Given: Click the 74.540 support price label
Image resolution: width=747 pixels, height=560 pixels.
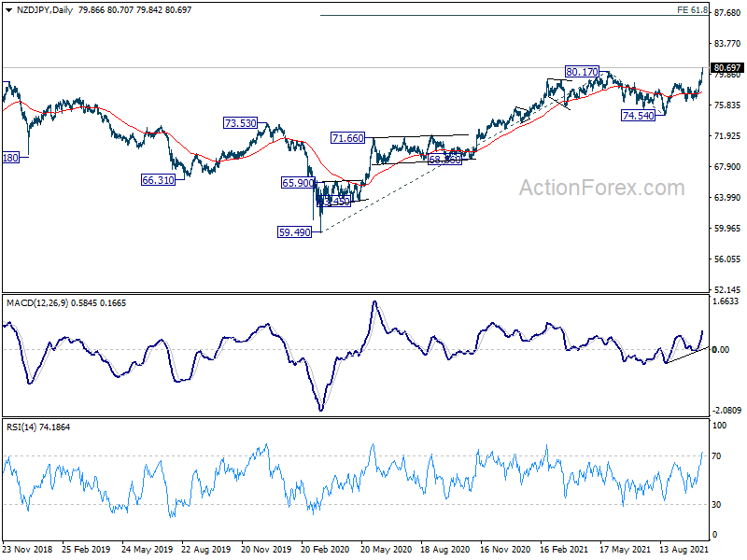Looking at the screenshot, I should point(639,115).
